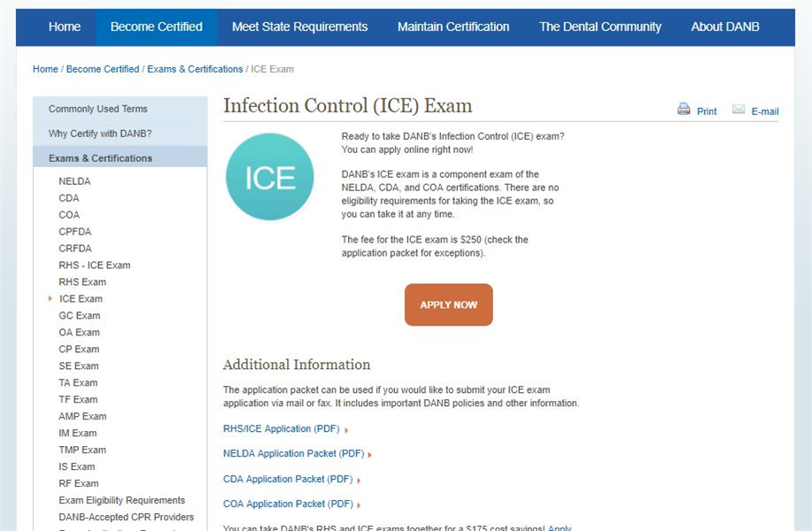Image resolution: width=812 pixels, height=531 pixels.
Task: Open the RHS/ICE Application PDF link
Action: (x=282, y=428)
